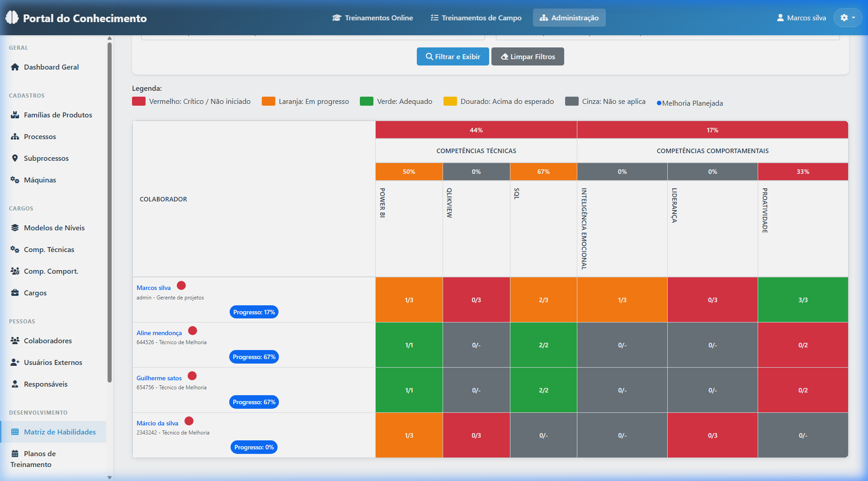Click the Máquinas gears icon
The image size is (868, 481).
(x=15, y=180)
